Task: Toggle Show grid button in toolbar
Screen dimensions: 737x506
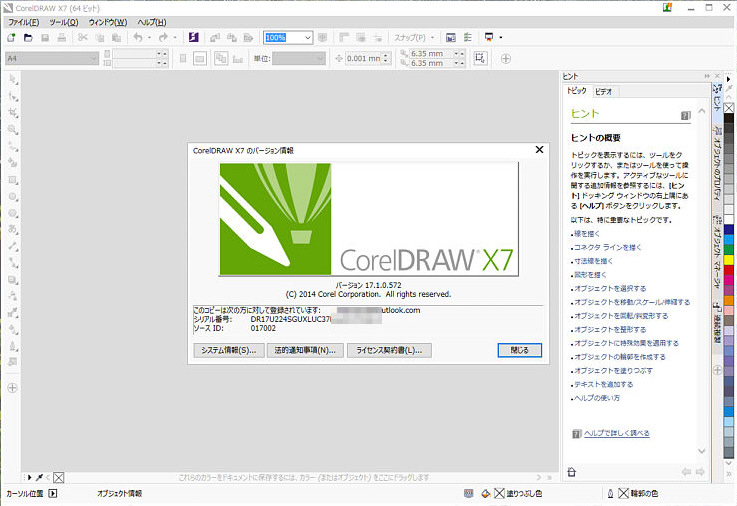Action: point(361,38)
